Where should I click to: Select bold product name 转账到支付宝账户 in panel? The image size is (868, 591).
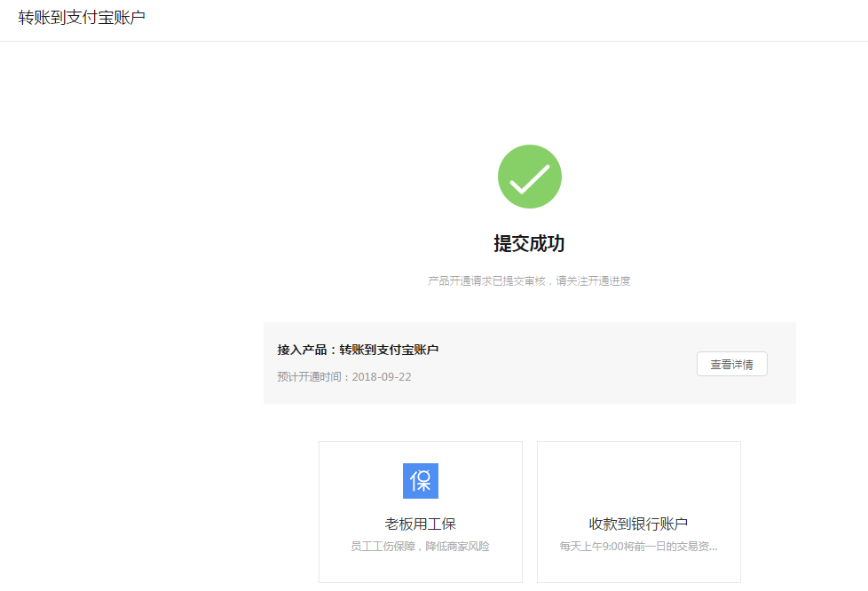(x=389, y=350)
